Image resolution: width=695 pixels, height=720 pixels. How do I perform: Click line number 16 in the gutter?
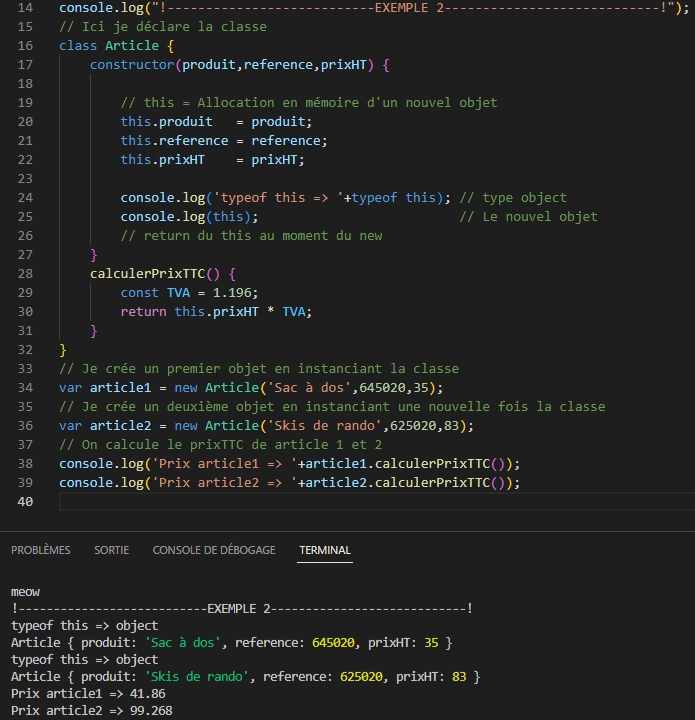click(x=25, y=46)
